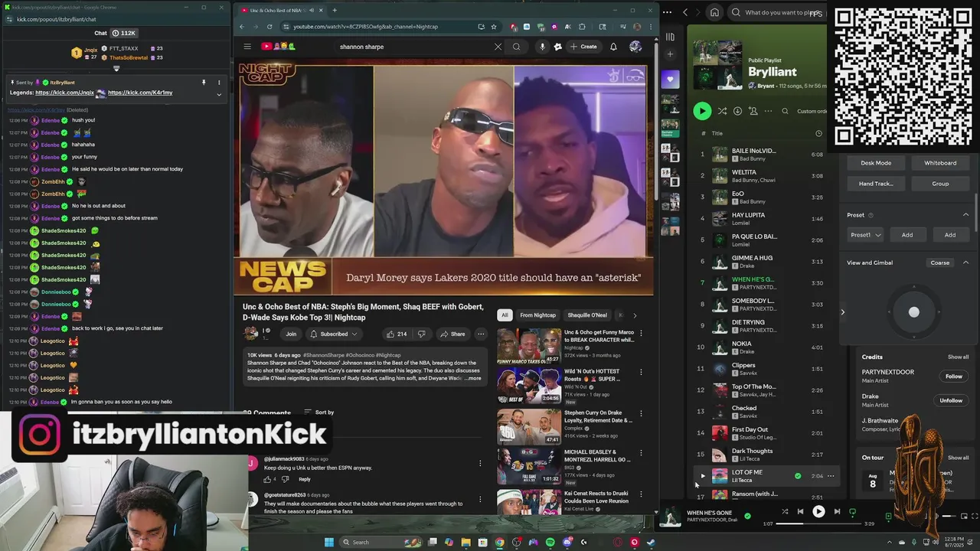Dislike the Nightcap video
Image resolution: width=980 pixels, height=551 pixels.
click(421, 334)
